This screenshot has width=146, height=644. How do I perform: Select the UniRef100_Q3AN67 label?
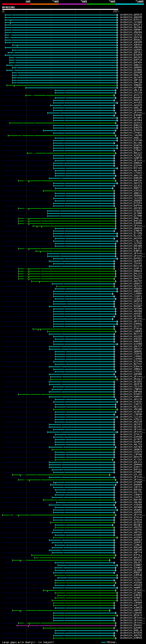[x=131, y=565]
